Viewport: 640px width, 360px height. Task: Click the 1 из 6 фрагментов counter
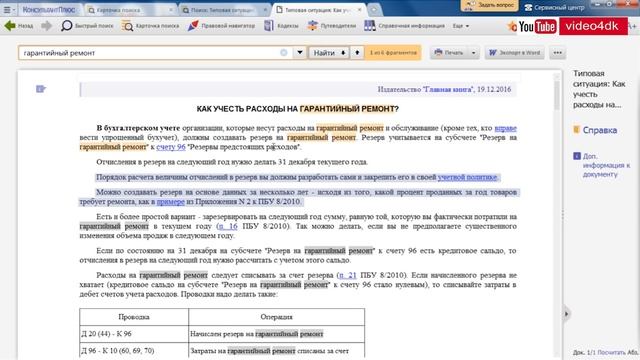(x=393, y=53)
